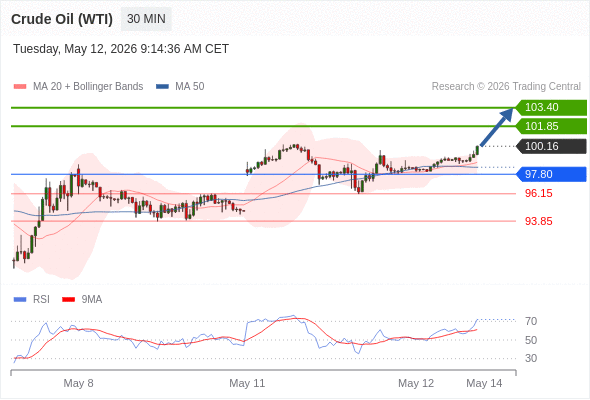Click the May 8 date axis label
The height and width of the screenshot is (400, 590).
pos(78,383)
